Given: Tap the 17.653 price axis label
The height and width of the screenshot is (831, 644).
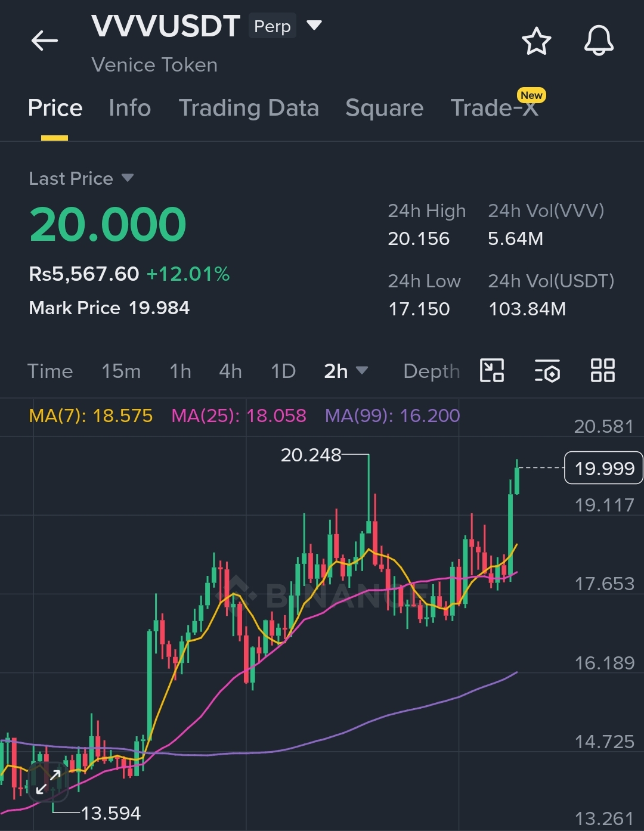Looking at the screenshot, I should tap(605, 584).
